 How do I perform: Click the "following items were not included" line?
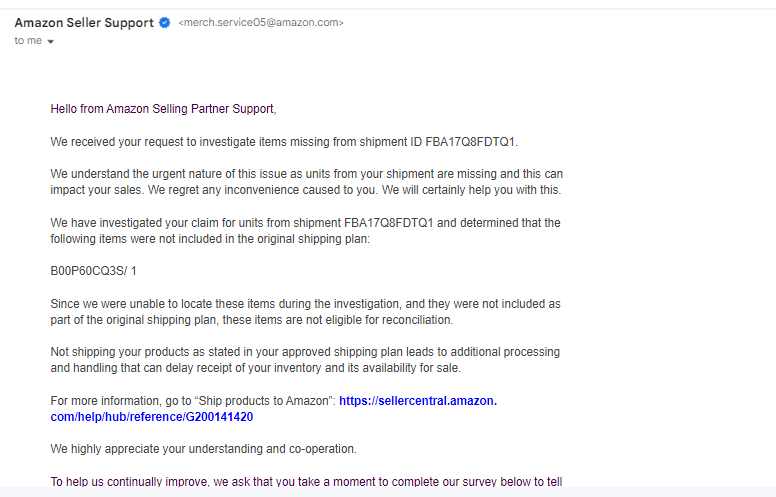210,239
